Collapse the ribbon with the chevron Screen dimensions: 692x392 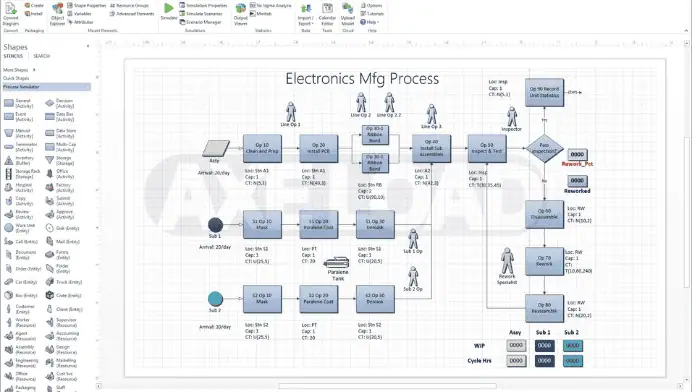point(686,30)
